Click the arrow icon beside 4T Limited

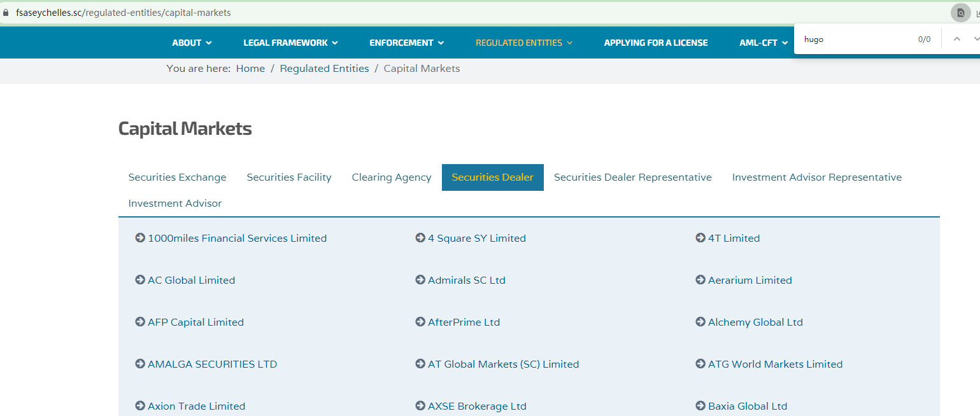[700, 238]
